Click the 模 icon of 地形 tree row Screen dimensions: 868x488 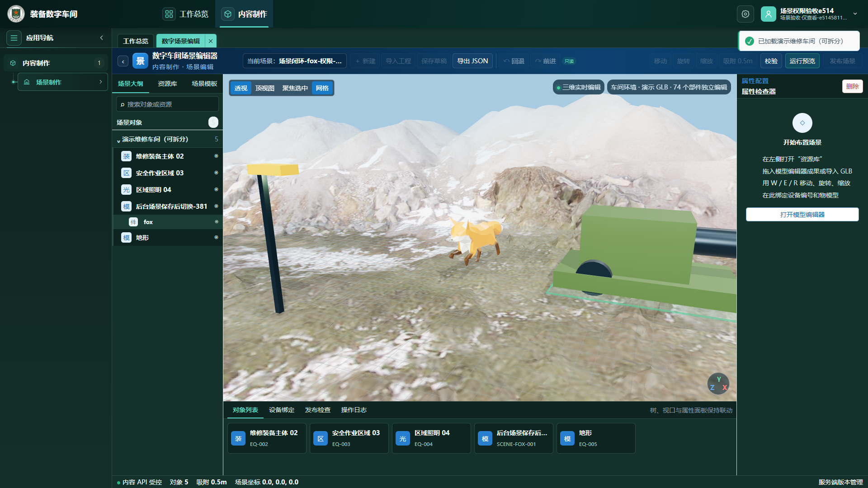tap(127, 238)
